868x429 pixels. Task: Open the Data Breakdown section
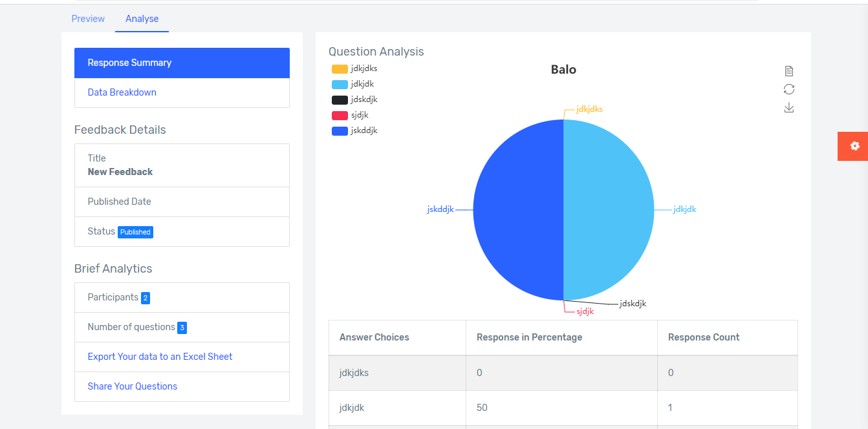click(182, 92)
